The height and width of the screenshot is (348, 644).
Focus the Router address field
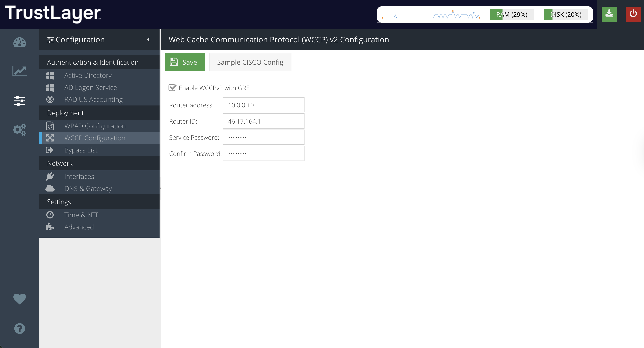pos(264,105)
